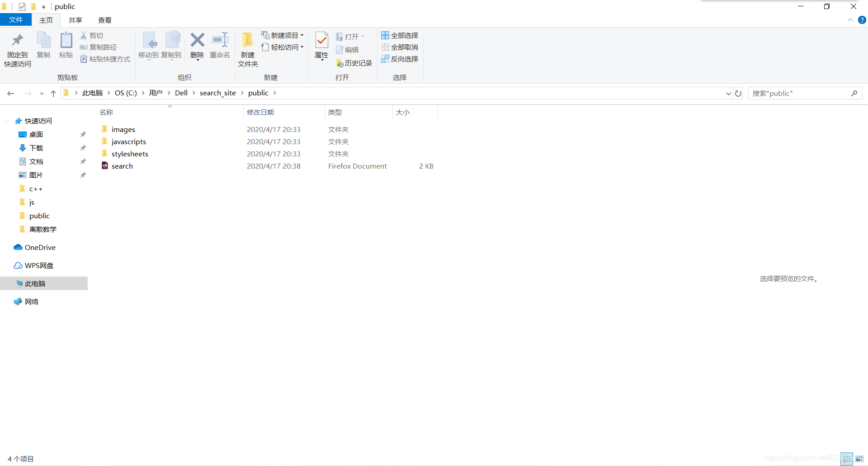Image resolution: width=868 pixels, height=466 pixels.
Task: Open the File (文件) tab
Action: 16,20
